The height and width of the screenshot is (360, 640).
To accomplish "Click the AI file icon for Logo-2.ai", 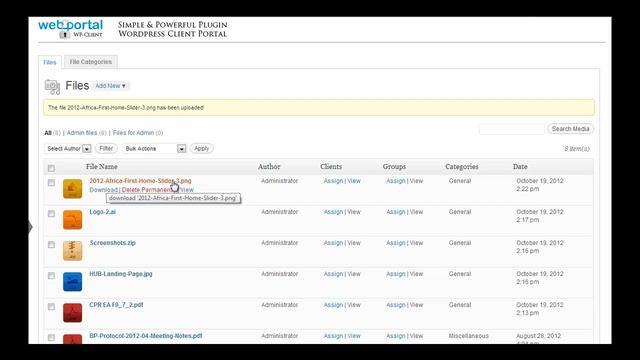I will (72, 220).
